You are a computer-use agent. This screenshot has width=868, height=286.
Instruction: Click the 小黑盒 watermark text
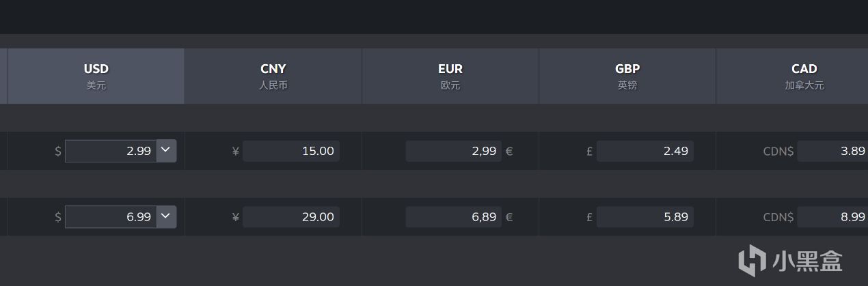(808, 261)
